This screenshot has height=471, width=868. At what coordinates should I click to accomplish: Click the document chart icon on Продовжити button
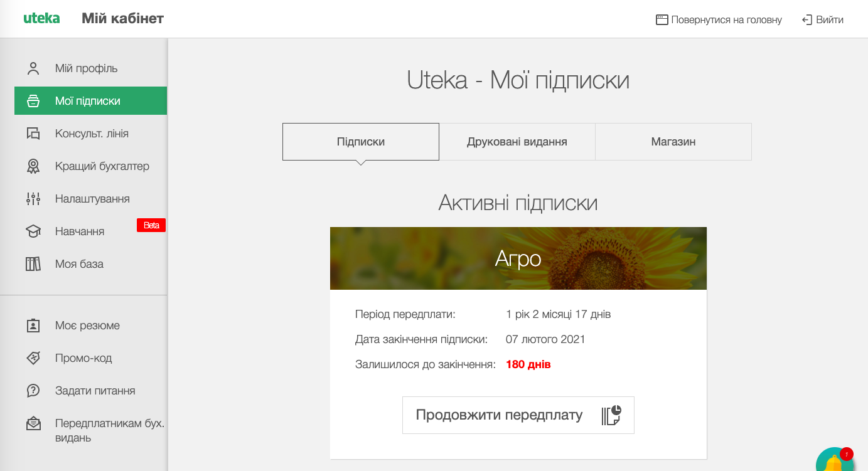[611, 415]
